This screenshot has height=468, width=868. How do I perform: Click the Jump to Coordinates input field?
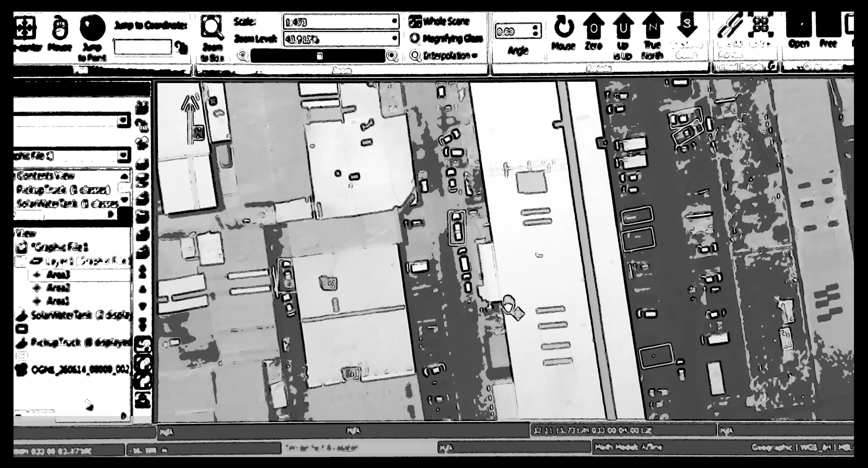(143, 47)
